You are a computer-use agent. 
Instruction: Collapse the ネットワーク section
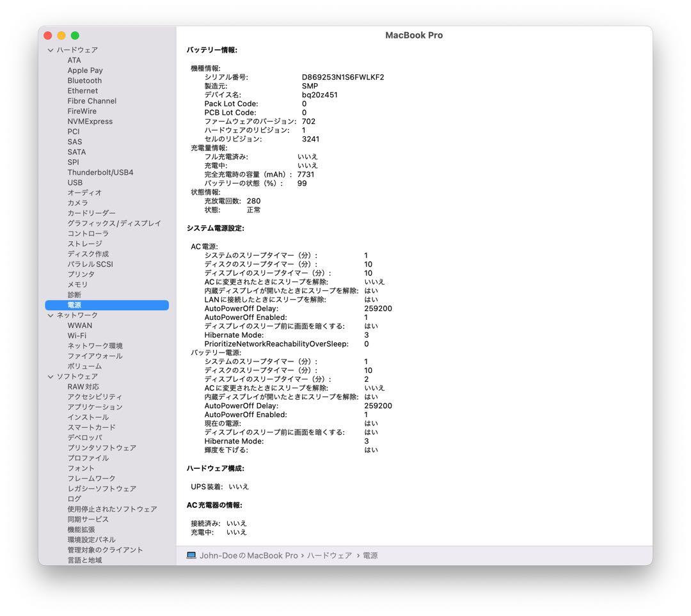click(50, 315)
